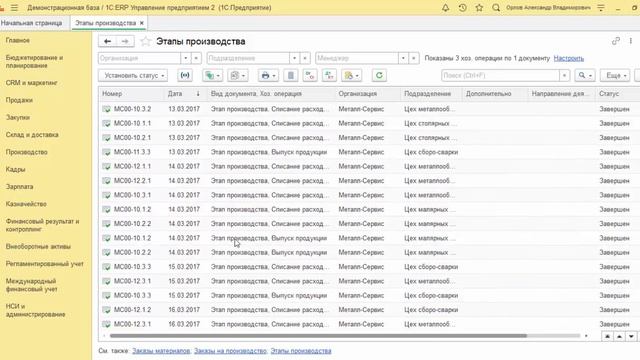Open favorites star in title bar
The image size is (640, 360).
[x=479, y=8]
